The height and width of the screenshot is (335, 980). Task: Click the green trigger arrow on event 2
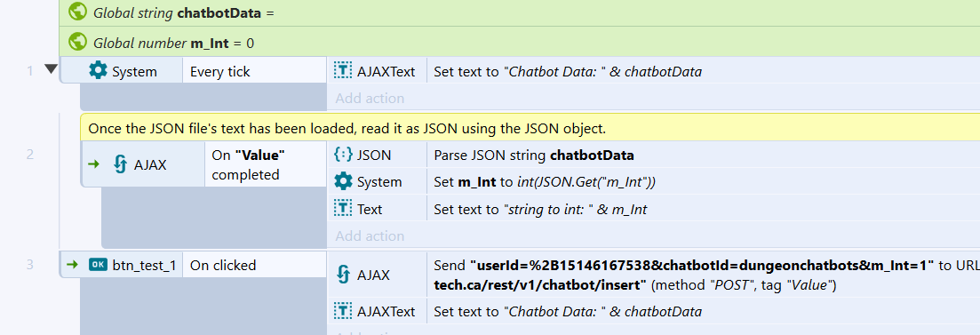tap(94, 164)
